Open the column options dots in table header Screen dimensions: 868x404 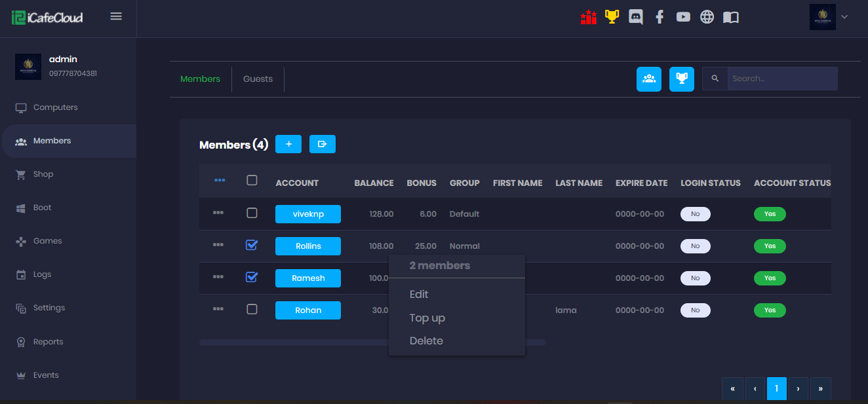point(220,180)
